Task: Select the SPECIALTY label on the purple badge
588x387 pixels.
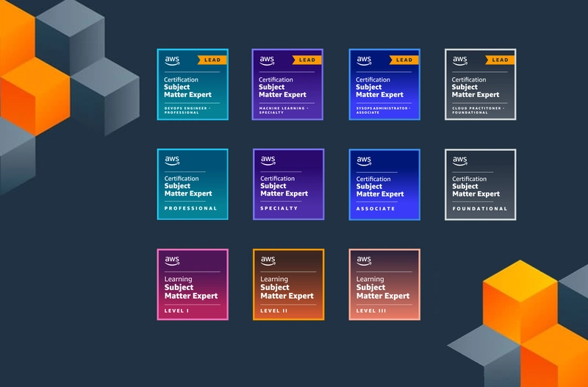Action: coord(279,208)
